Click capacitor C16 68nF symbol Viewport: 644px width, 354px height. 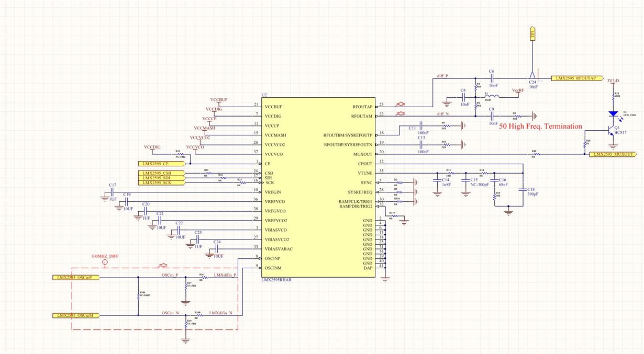494,181
